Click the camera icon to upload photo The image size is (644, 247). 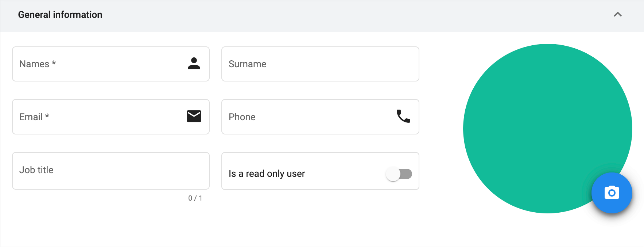[612, 193]
